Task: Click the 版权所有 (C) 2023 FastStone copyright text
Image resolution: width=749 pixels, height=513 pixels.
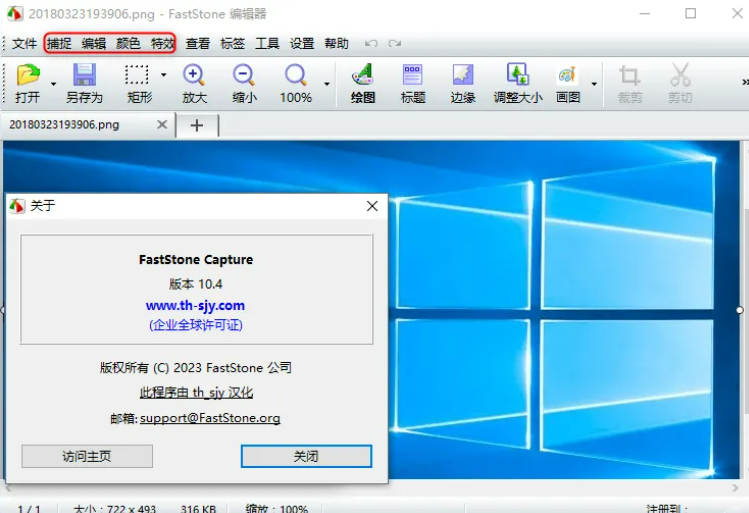Action: pyautogui.click(x=196, y=367)
